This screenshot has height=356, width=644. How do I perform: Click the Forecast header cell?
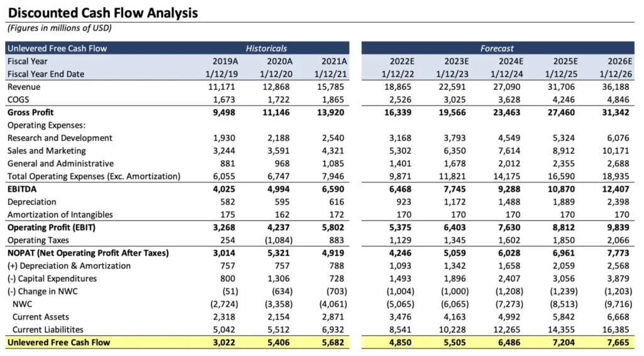(x=497, y=48)
